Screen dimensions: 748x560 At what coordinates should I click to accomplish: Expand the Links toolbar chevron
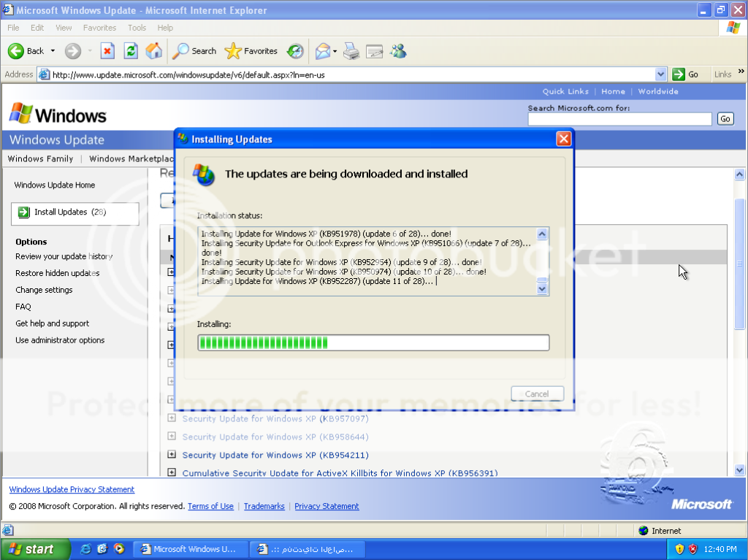741,72
